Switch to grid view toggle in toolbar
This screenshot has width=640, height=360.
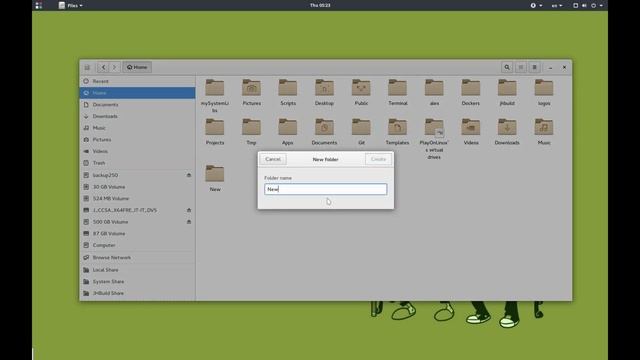coord(521,67)
